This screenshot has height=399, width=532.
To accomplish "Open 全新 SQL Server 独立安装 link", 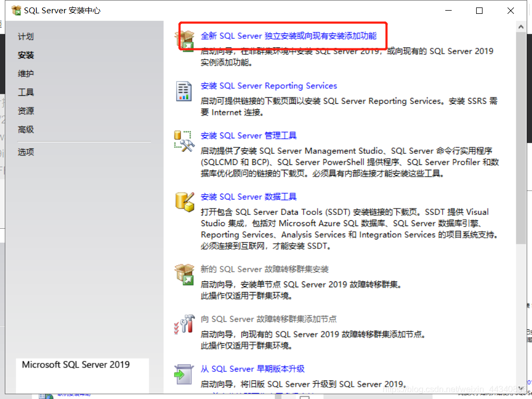I will (x=289, y=36).
